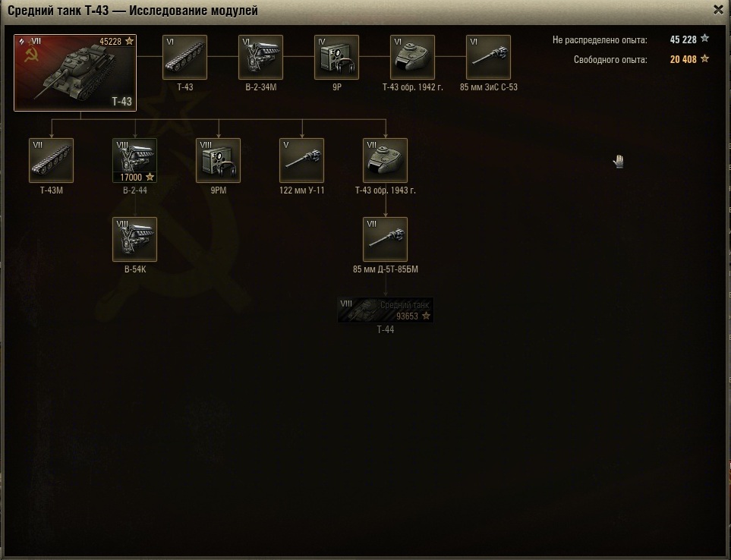This screenshot has height=560, width=731.
Task: Select the Т-43М suspension module
Action: pos(52,160)
